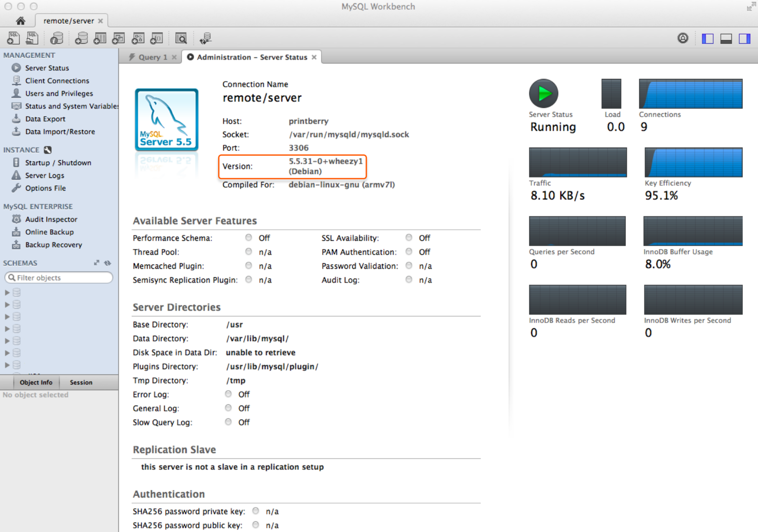The width and height of the screenshot is (758, 532).
Task: Open an SQL script file icon
Action: click(x=33, y=38)
